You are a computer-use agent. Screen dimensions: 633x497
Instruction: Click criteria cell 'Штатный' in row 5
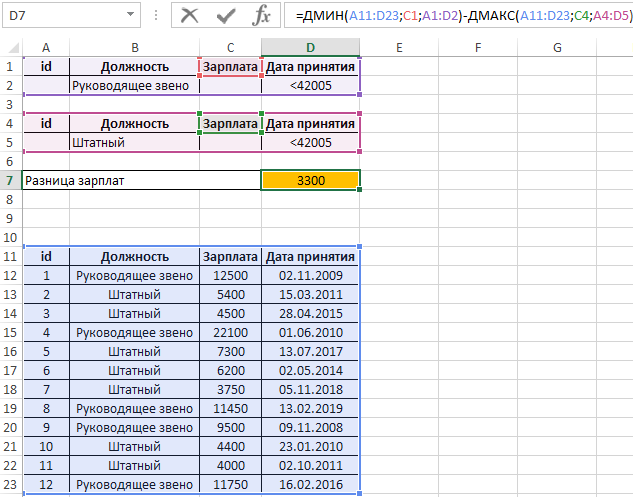[x=134, y=143]
